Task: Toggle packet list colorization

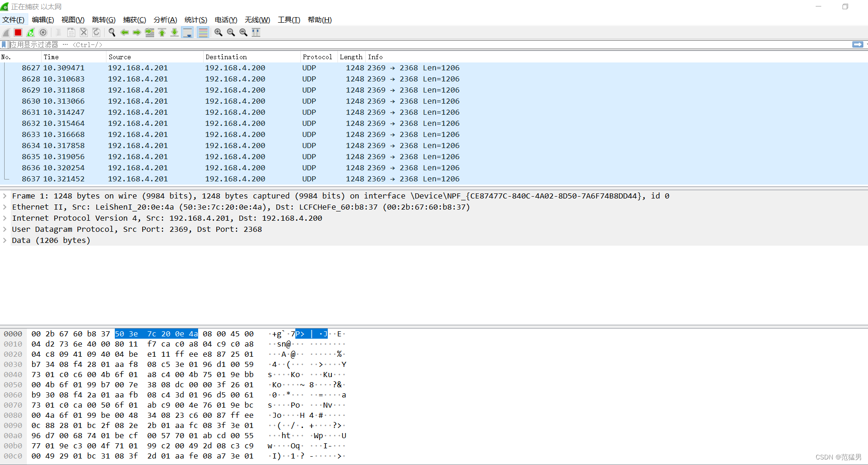Action: point(203,32)
